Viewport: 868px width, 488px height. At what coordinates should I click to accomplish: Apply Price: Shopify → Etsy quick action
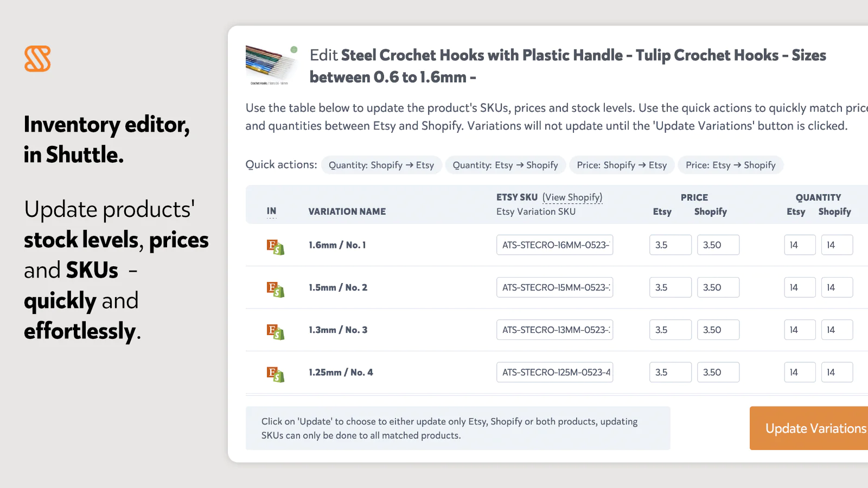click(x=622, y=165)
